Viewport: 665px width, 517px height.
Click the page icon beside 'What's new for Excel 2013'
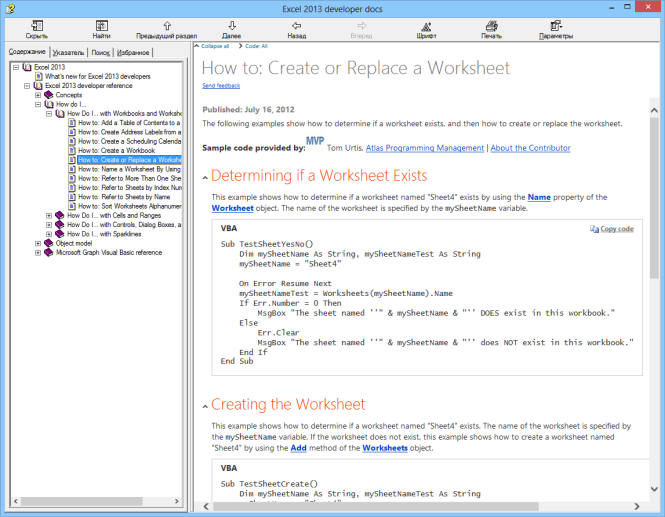pos(39,76)
